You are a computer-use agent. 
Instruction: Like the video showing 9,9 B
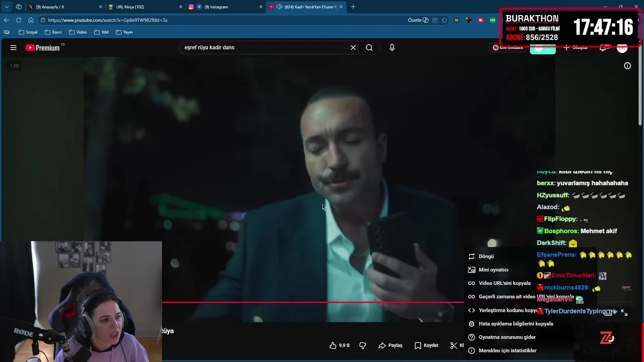pos(339,345)
